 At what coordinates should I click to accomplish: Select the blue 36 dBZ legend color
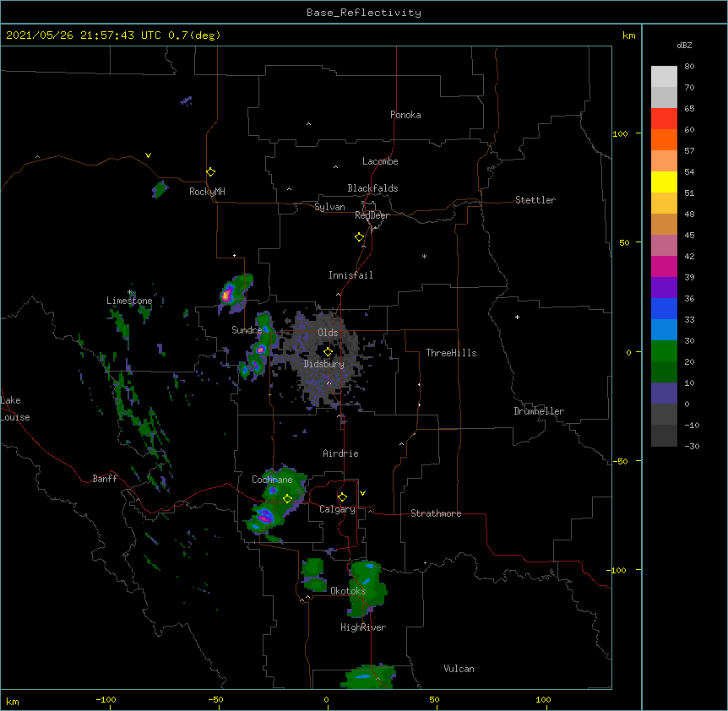[664, 308]
